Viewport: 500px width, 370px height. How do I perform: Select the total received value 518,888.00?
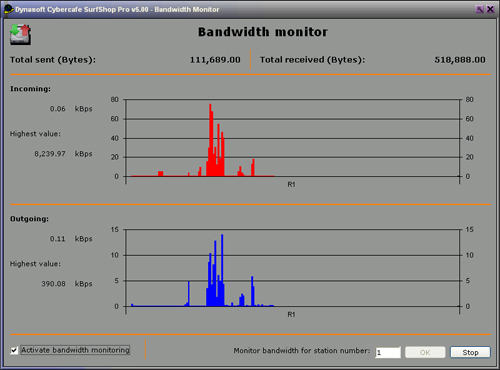pos(460,60)
